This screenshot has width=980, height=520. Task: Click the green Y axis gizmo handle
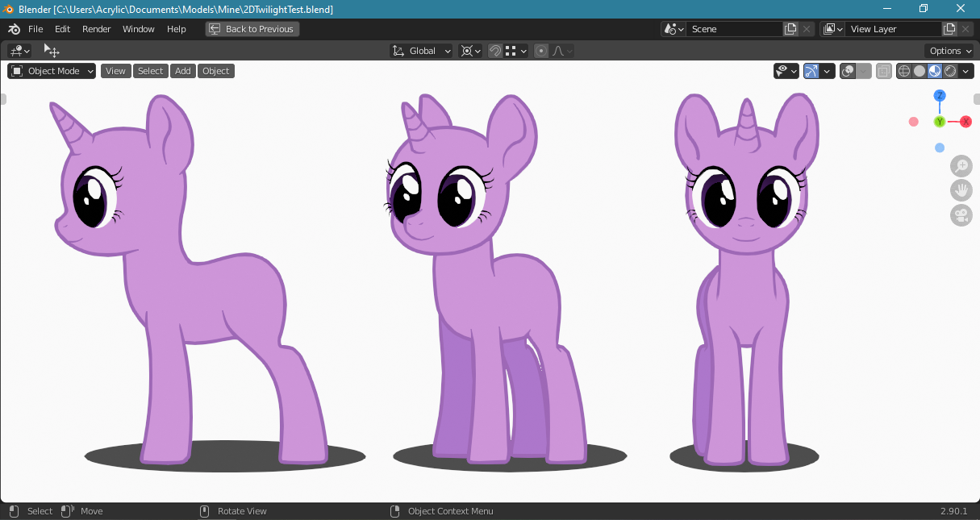tap(940, 122)
